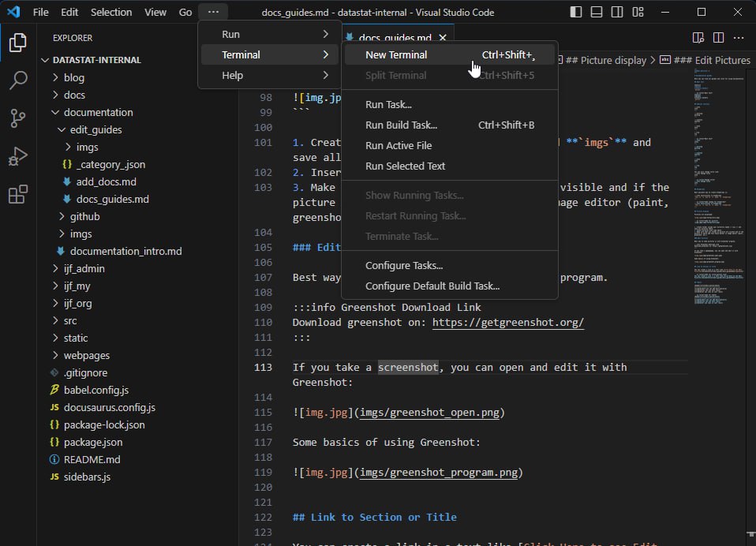Select Run Active File

point(450,145)
